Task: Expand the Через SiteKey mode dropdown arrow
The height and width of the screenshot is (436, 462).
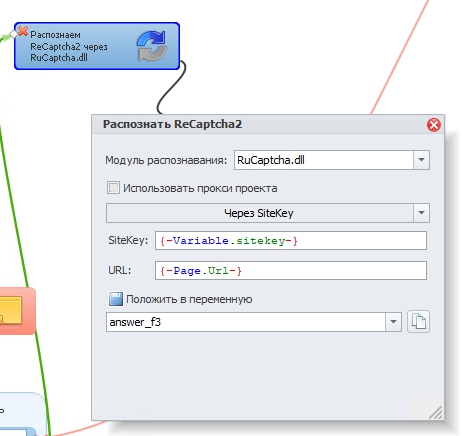Action: point(421,213)
